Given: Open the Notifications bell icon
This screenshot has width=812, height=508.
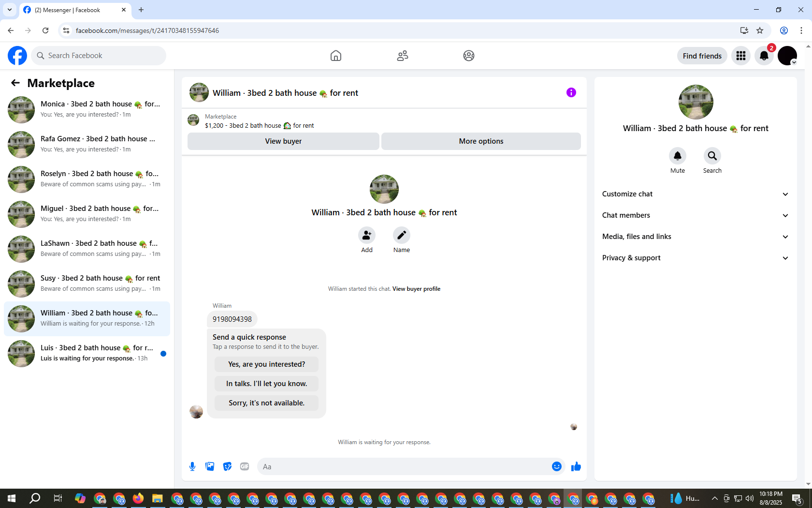Looking at the screenshot, I should click(x=764, y=56).
